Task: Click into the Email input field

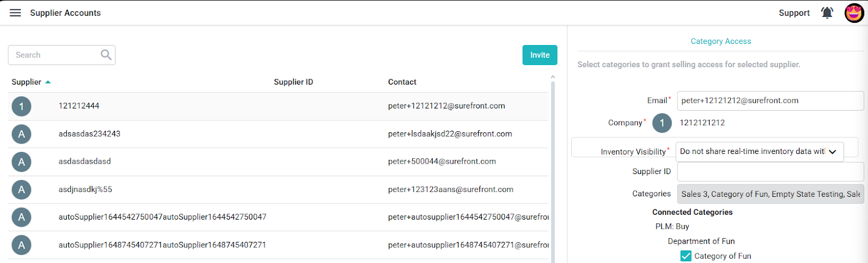Action: coord(770,100)
